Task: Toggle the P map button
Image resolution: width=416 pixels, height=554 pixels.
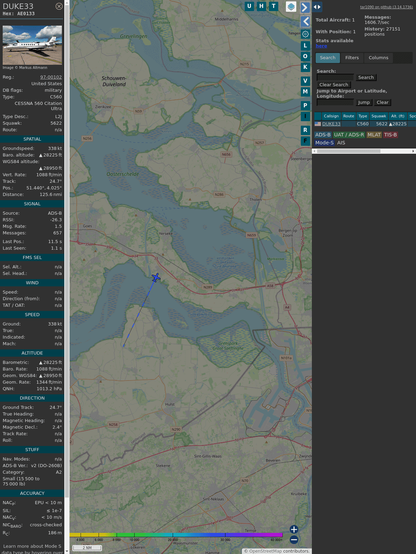Action: [x=305, y=105]
